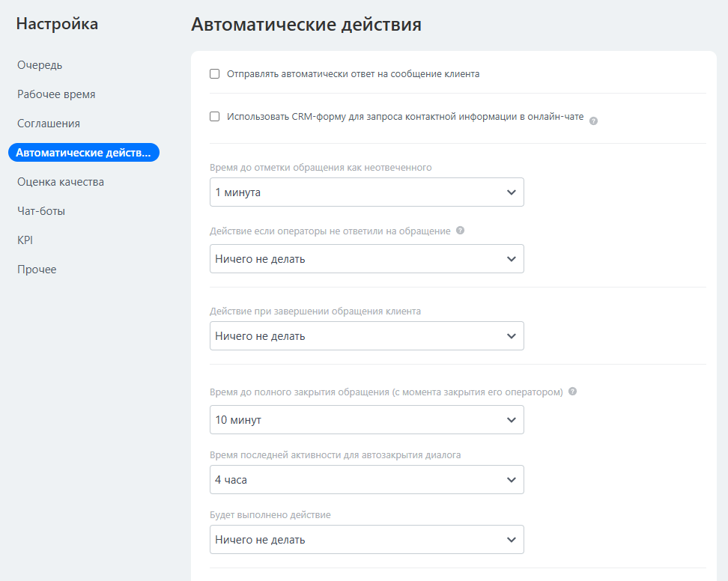Click chevron arrow of '4 часа' select

coord(512,480)
